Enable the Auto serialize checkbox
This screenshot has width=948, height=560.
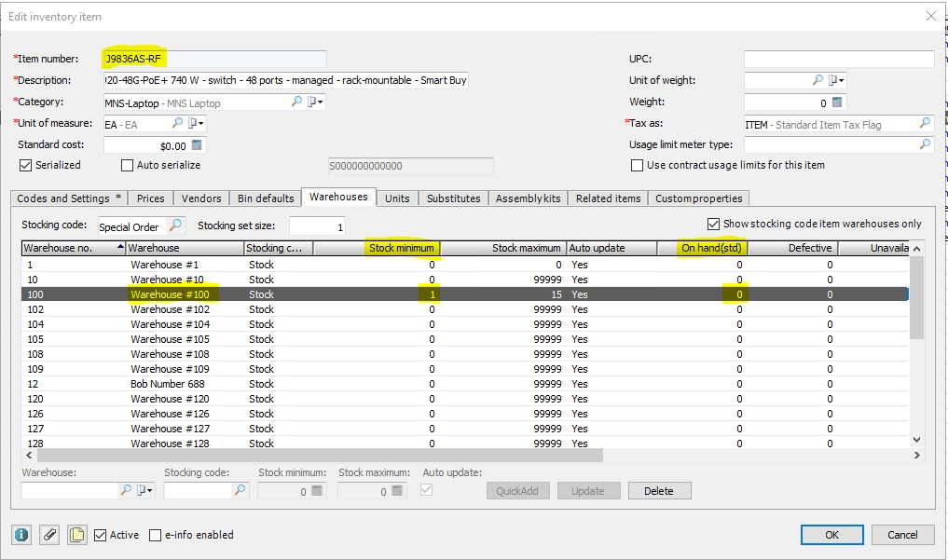click(x=127, y=165)
